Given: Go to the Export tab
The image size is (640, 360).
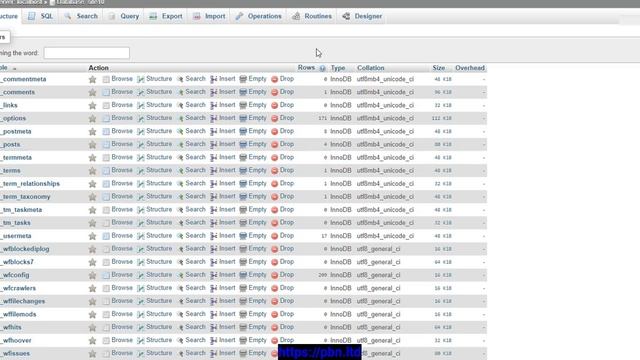Looking at the screenshot, I should pos(166,16).
